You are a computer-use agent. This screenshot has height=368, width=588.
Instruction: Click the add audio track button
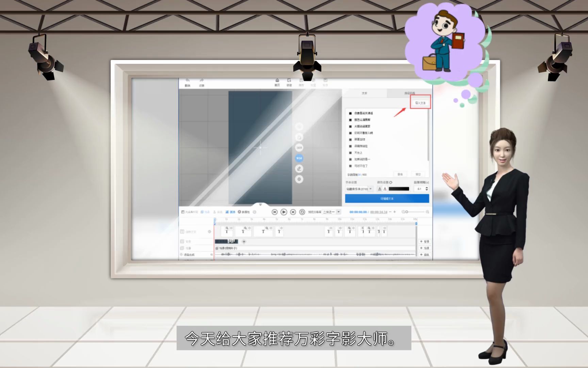pos(424,255)
